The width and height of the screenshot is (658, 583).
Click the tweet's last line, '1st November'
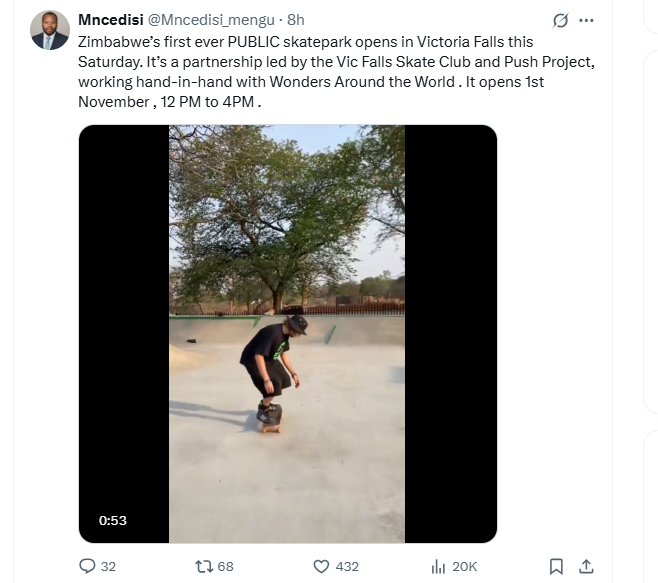[x=170, y=103]
